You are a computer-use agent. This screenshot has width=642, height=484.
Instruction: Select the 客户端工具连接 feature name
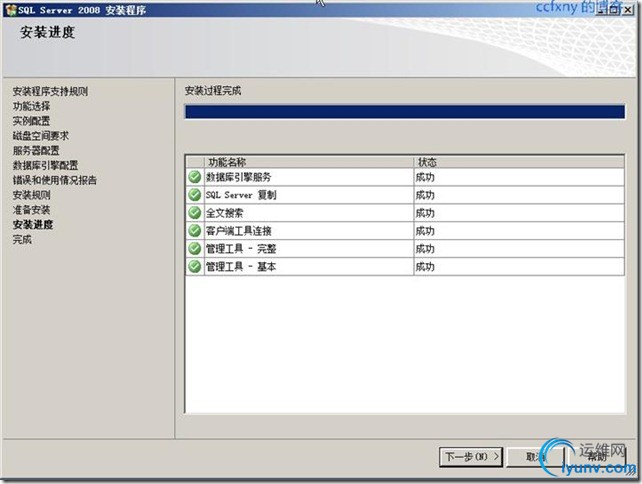(239, 231)
